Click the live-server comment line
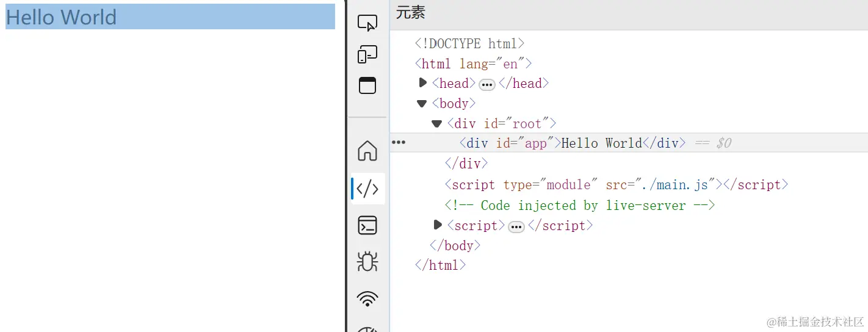The height and width of the screenshot is (332, 868). (580, 206)
